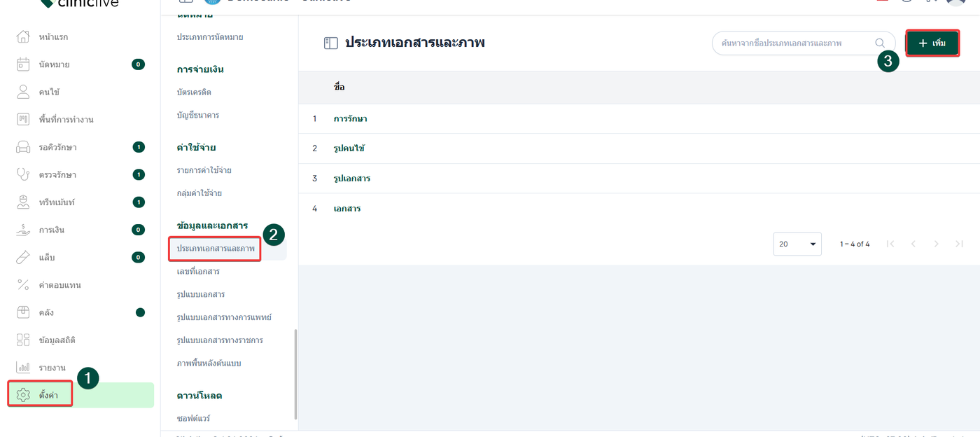This screenshot has height=437, width=980.
Task: Click the search magnifier icon
Action: pos(880,43)
